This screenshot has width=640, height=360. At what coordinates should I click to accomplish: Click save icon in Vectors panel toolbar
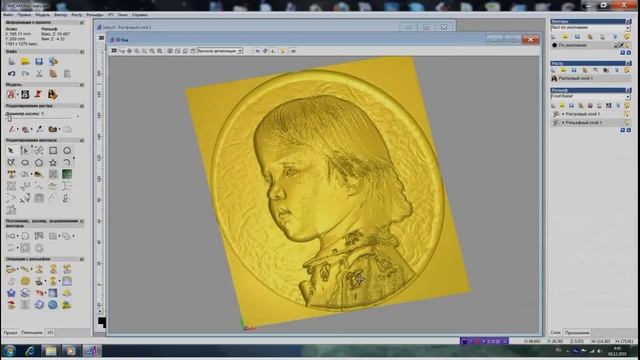click(577, 37)
